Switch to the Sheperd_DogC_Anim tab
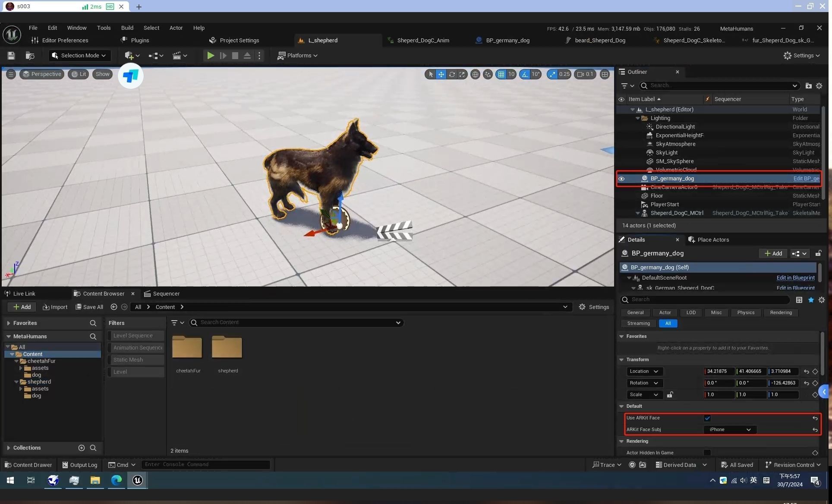832x504 pixels. coord(422,41)
